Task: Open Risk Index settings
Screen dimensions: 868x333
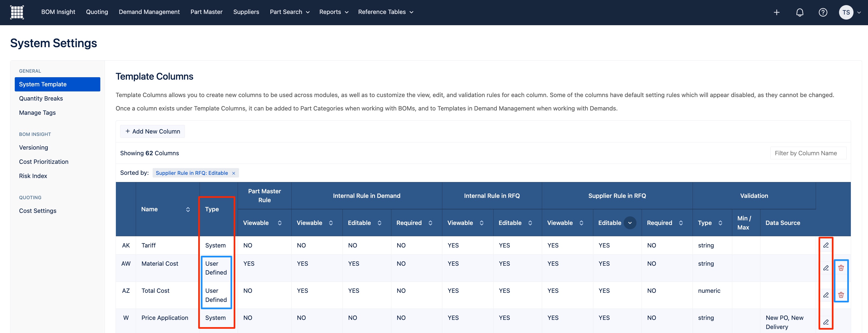Action: pos(33,176)
